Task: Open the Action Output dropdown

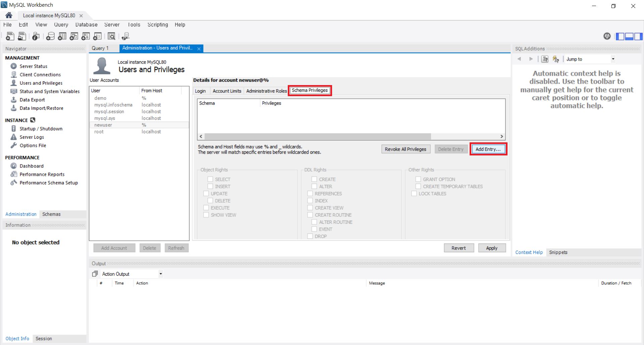Action: tap(161, 274)
